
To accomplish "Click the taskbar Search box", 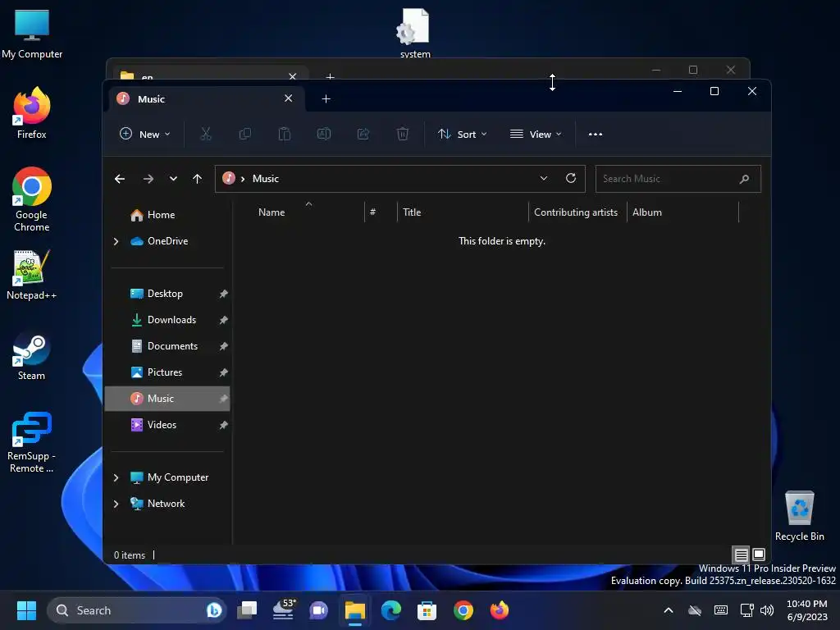I will (x=137, y=610).
